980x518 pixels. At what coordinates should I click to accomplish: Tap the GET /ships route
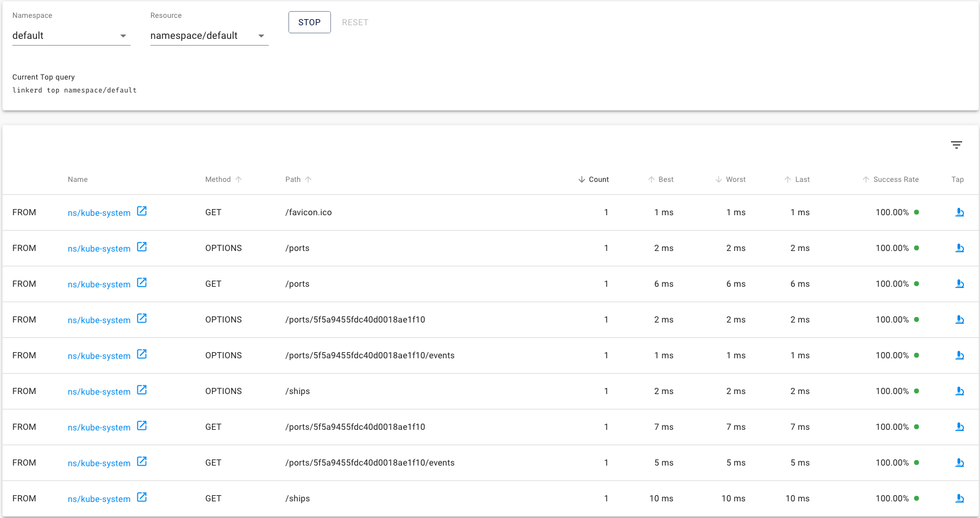tap(960, 498)
